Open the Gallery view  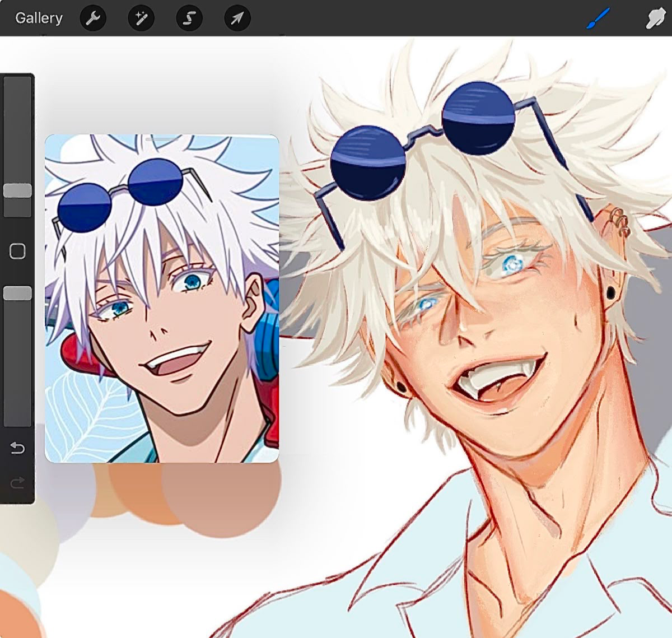tap(39, 18)
